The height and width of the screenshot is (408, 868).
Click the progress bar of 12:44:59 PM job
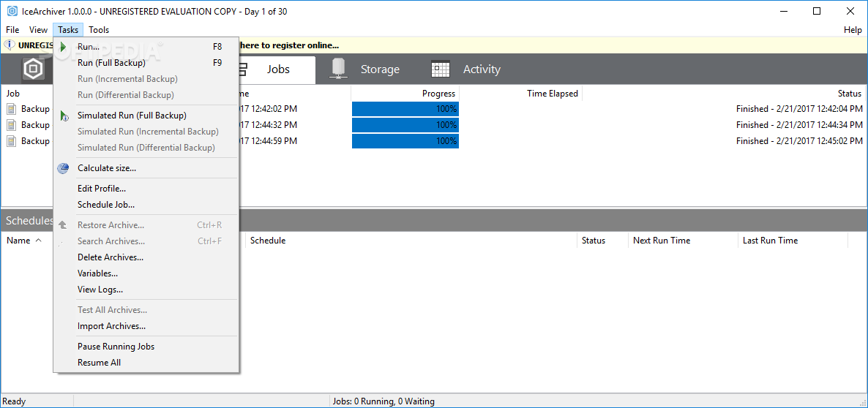click(405, 141)
